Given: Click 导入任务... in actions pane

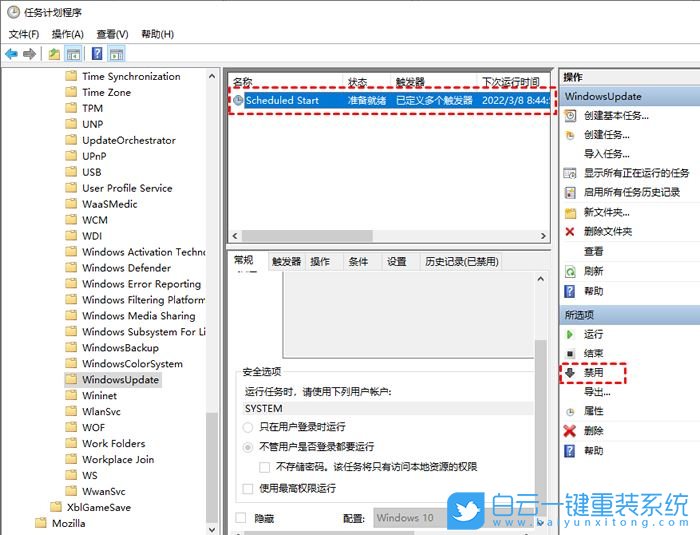Looking at the screenshot, I should pyautogui.click(x=607, y=154).
